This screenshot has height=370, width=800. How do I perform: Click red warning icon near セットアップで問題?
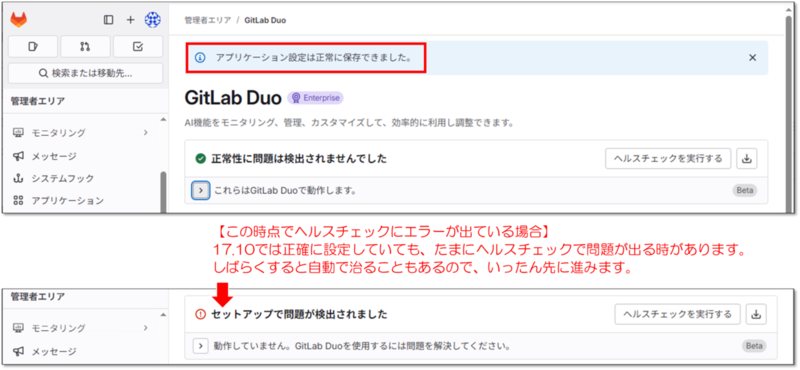click(x=201, y=314)
